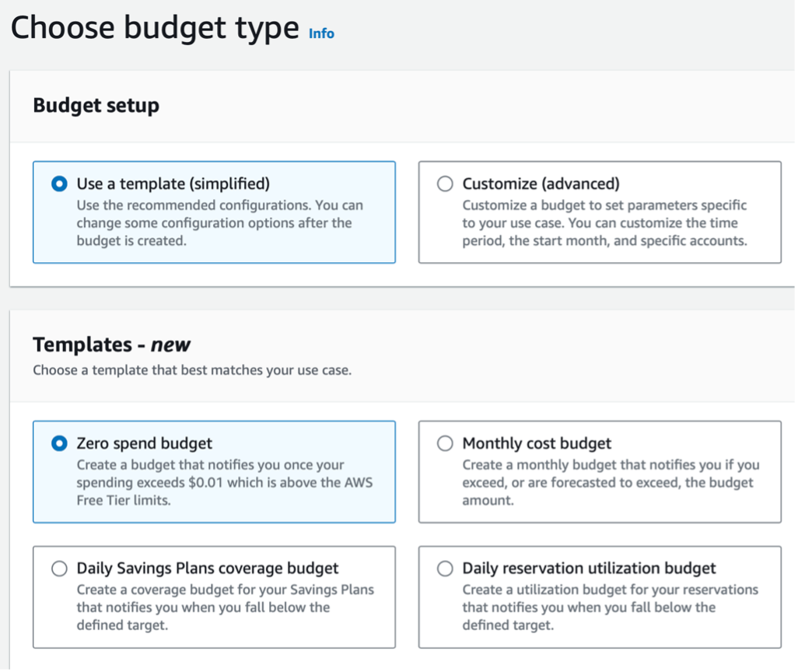Select the Customize (advanced) radio button
The image size is (798, 672).
pos(444,184)
